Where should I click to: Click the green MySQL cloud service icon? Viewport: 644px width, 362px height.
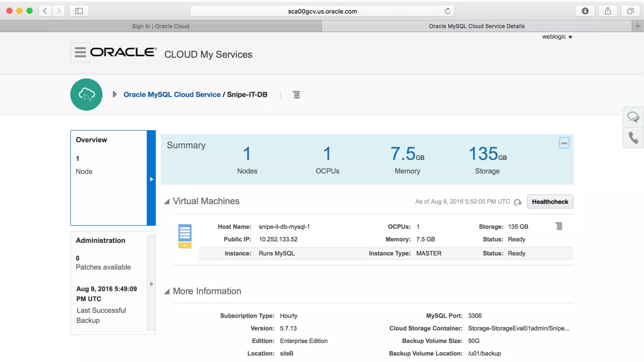[86, 94]
